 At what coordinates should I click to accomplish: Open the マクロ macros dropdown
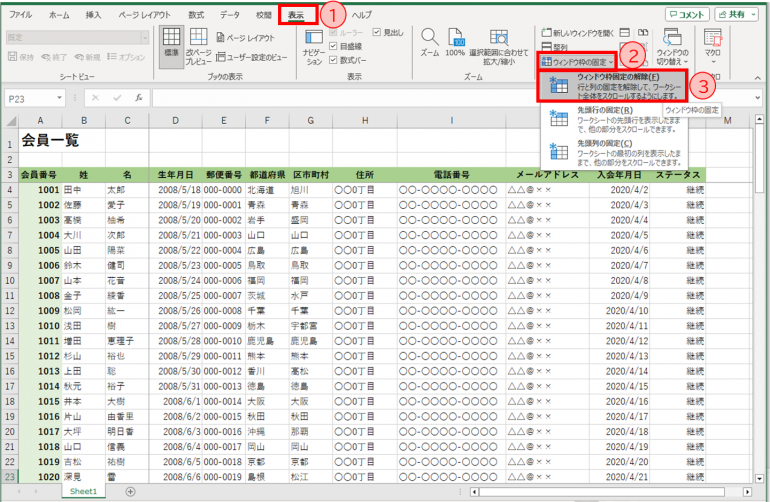(x=713, y=46)
